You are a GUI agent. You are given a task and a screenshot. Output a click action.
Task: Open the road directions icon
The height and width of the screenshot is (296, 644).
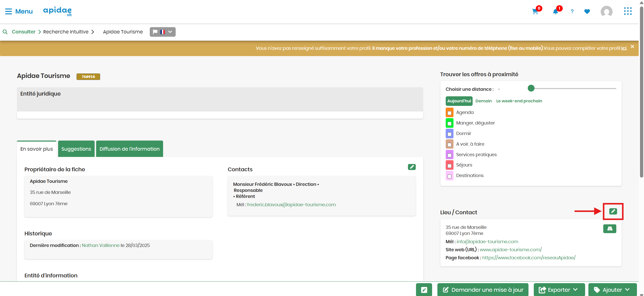pos(610,229)
